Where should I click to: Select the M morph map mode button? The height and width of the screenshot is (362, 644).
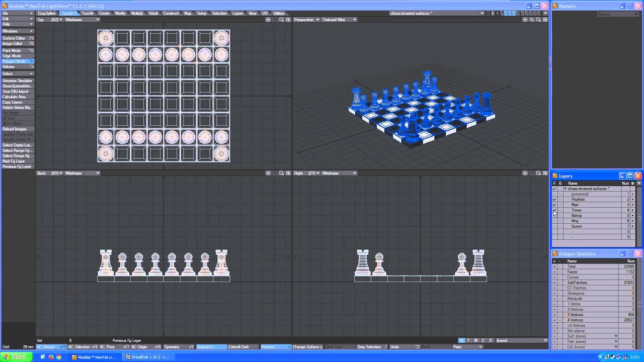[475, 340]
